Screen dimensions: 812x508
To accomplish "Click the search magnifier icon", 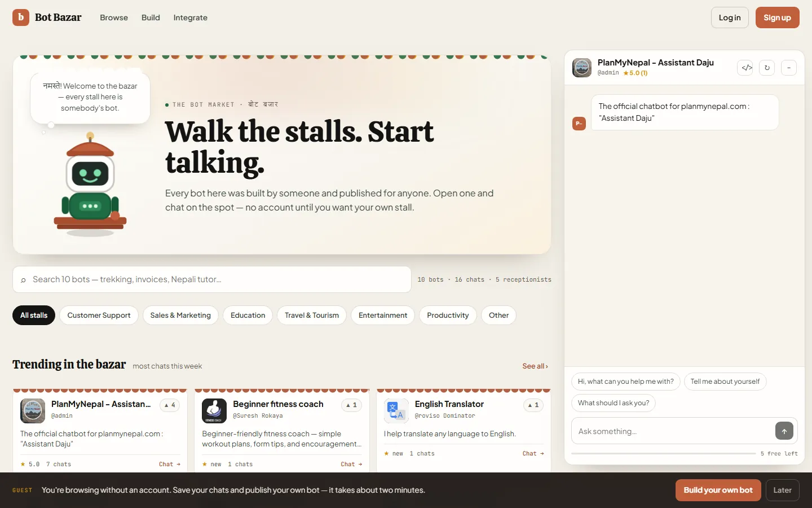I will pos(23,280).
